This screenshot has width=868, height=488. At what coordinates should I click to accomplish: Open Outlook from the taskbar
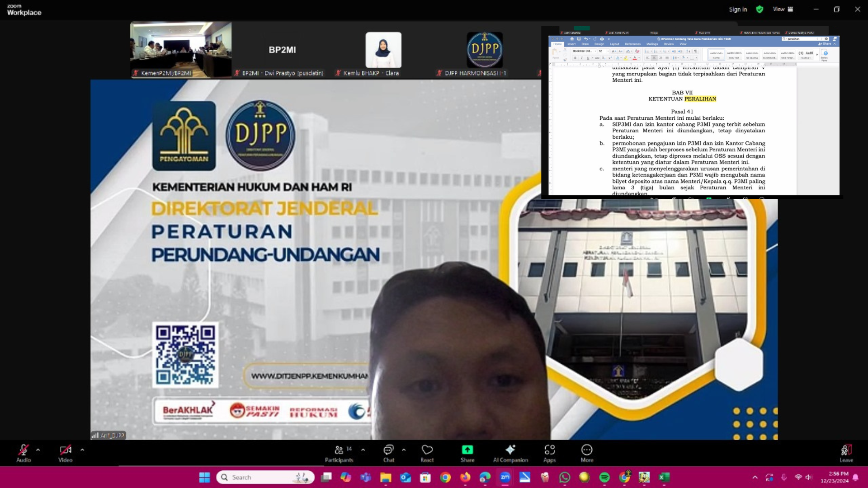pos(406,477)
